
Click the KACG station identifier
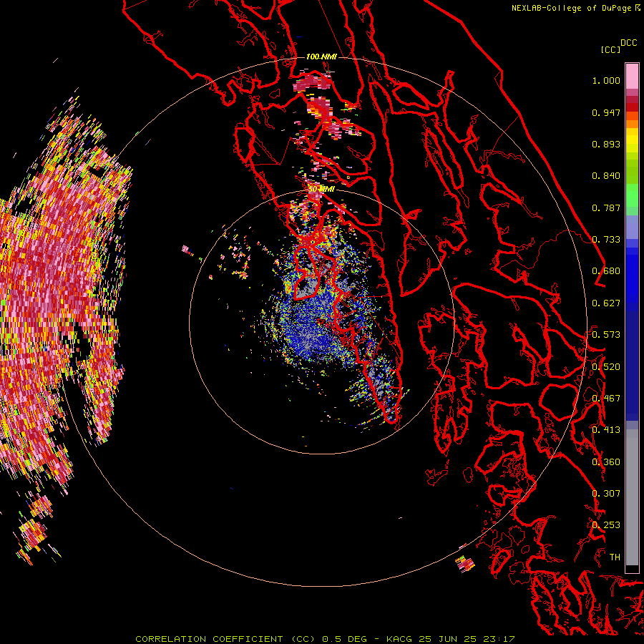click(399, 639)
